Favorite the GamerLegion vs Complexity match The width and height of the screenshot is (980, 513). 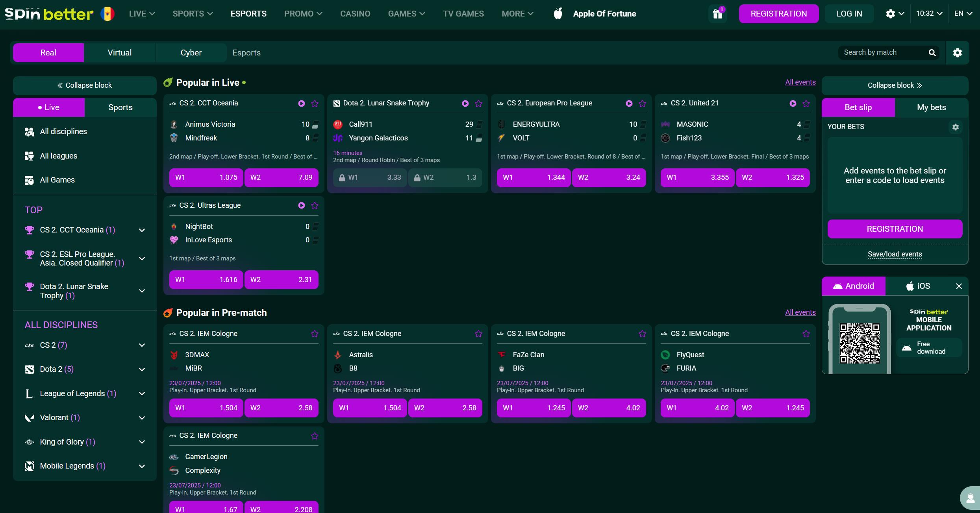pyautogui.click(x=315, y=436)
